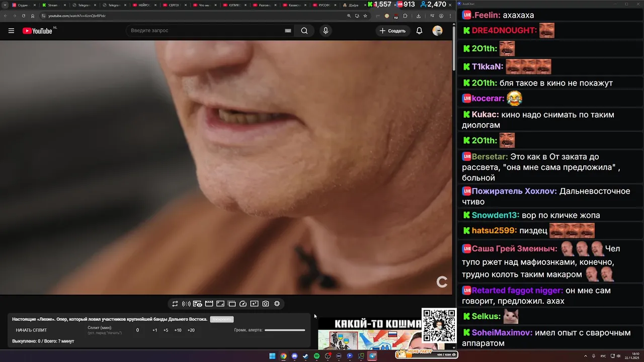644x362 pixels.
Task: Open the YouTube account avatar menu
Action: [437, 31]
